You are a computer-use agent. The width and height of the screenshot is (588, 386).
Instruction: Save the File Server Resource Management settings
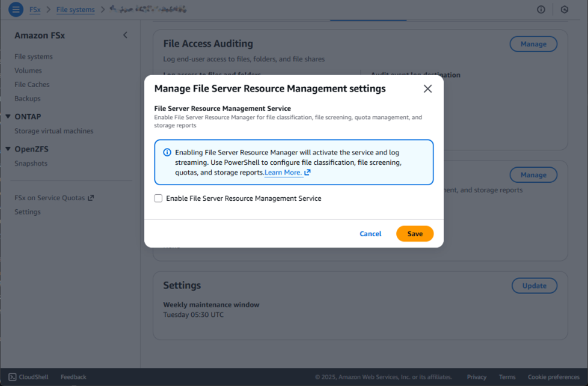[415, 233]
